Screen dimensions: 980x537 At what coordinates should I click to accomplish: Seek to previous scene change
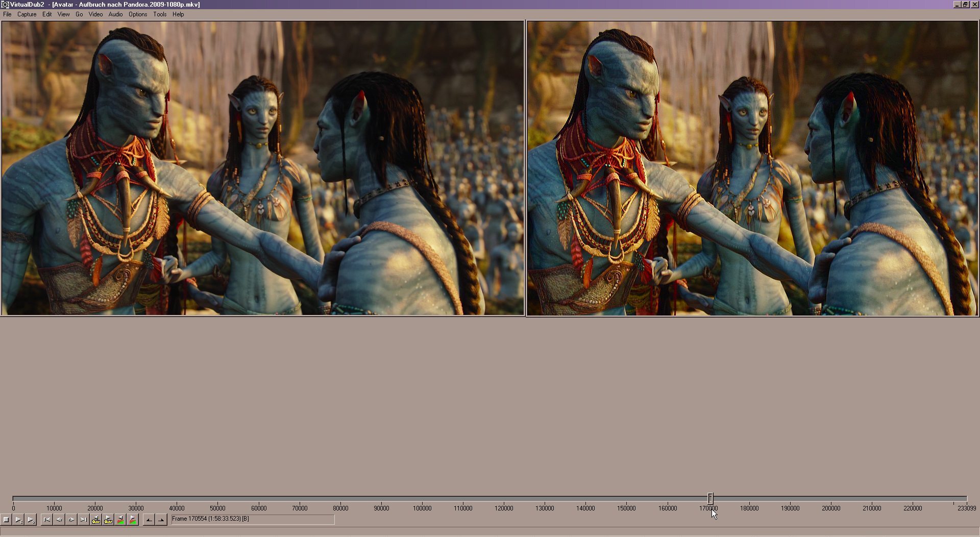click(120, 520)
